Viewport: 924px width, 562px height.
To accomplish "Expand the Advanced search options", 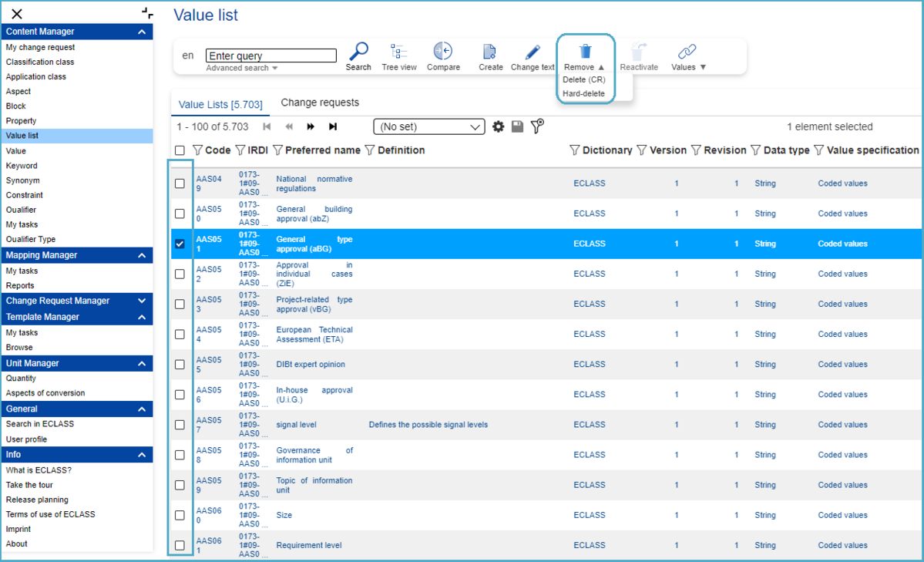I will tap(242, 68).
